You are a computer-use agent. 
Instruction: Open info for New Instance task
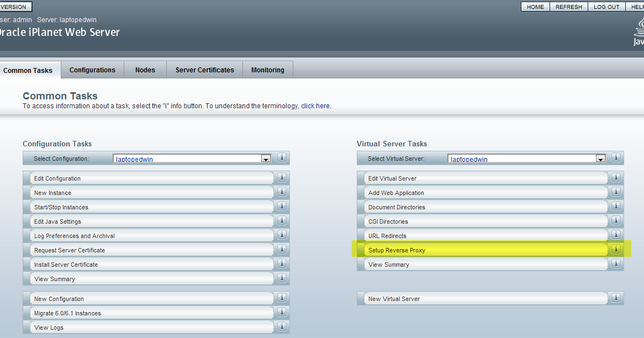[282, 192]
